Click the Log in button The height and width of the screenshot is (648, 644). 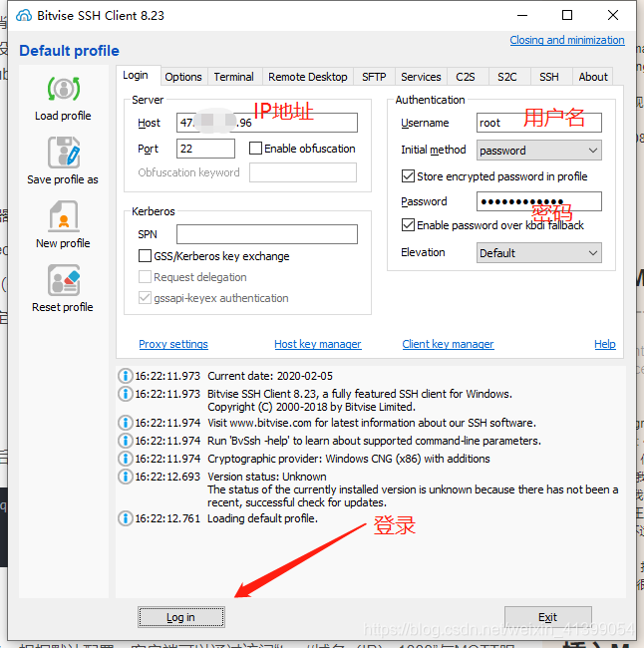click(181, 617)
